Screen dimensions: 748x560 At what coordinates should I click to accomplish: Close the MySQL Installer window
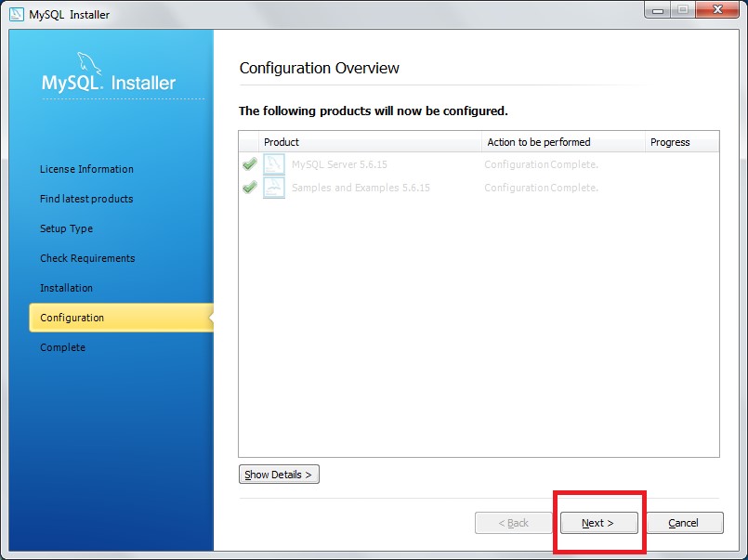(717, 9)
